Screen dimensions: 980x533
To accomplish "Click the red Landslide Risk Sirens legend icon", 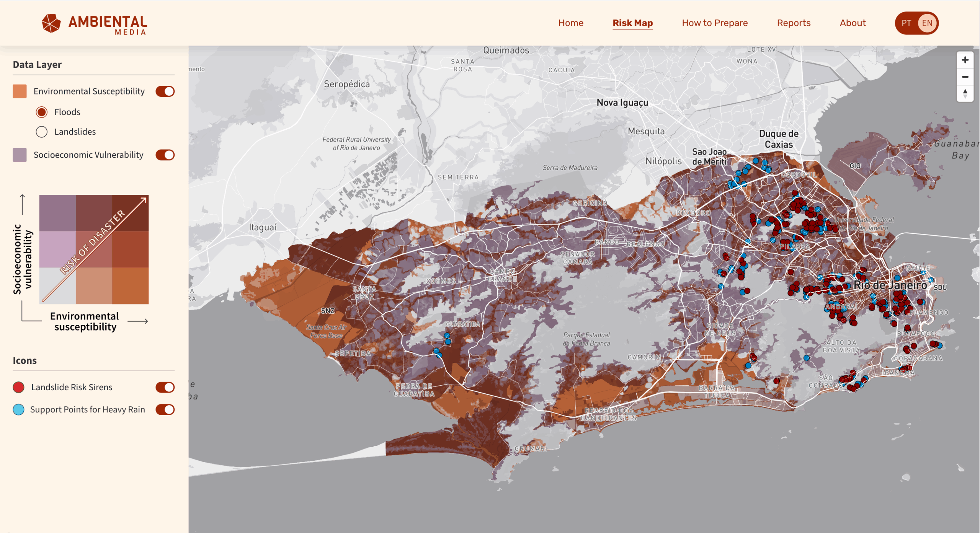I will click(x=18, y=387).
